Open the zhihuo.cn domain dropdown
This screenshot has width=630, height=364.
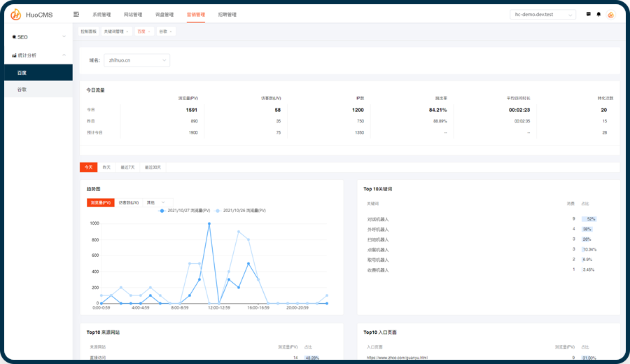pos(137,60)
